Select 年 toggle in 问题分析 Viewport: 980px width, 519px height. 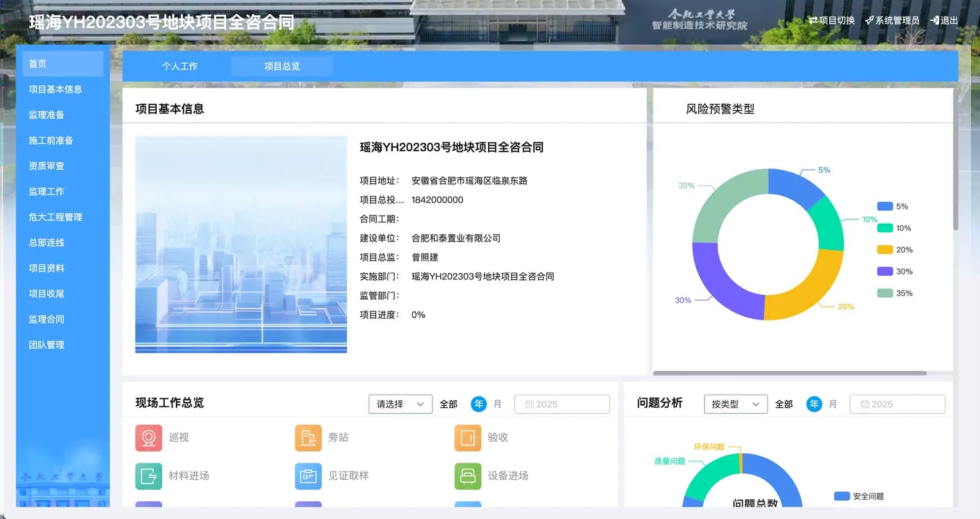pos(814,404)
